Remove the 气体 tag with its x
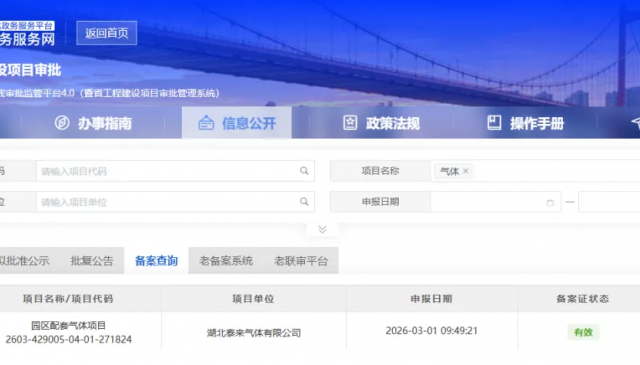Image resolution: width=640 pixels, height=365 pixels. 466,171
